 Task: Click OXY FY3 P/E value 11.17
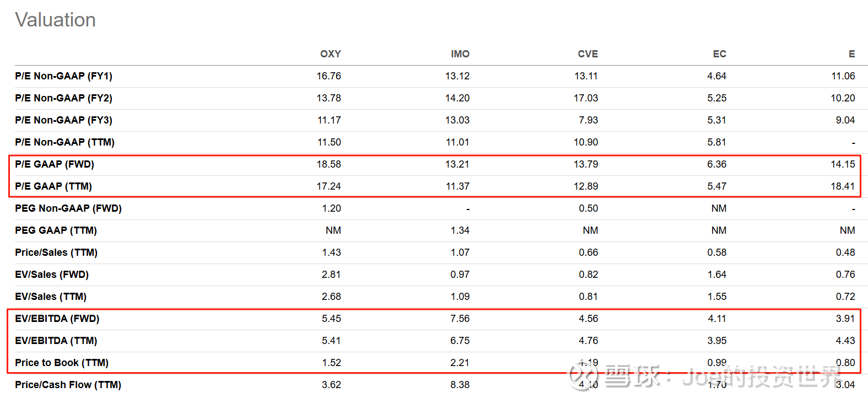point(329,120)
